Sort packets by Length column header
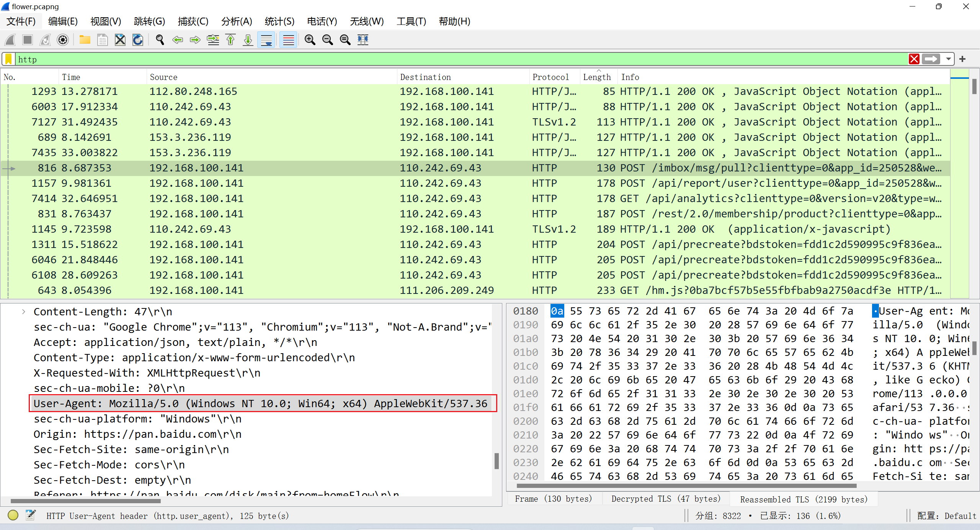 pyautogui.click(x=596, y=77)
